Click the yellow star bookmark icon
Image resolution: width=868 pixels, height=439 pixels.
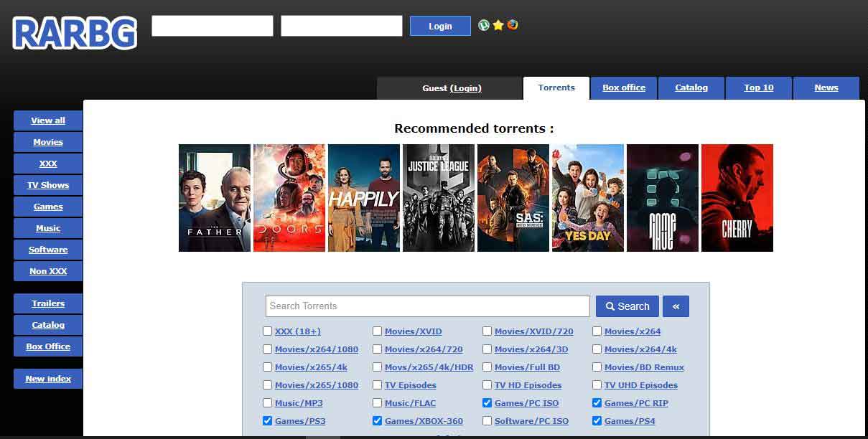pyautogui.click(x=498, y=25)
